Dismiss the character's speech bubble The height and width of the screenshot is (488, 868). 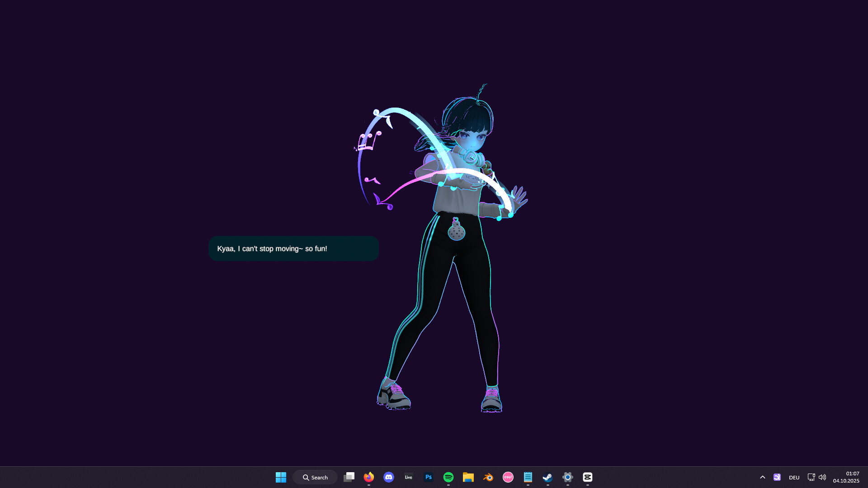pyautogui.click(x=293, y=248)
